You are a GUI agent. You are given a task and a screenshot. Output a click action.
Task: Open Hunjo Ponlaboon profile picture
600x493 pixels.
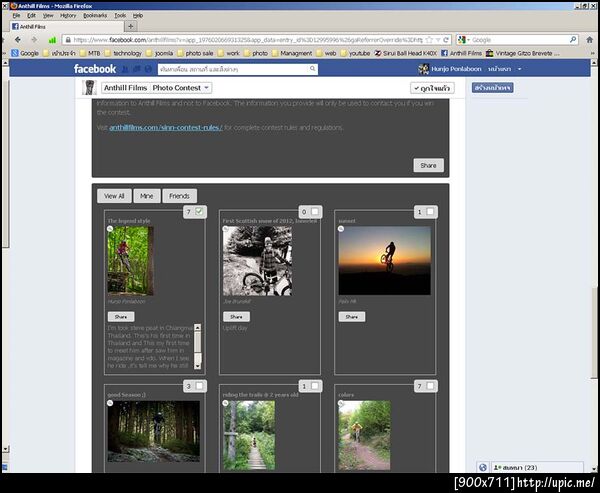click(x=424, y=69)
